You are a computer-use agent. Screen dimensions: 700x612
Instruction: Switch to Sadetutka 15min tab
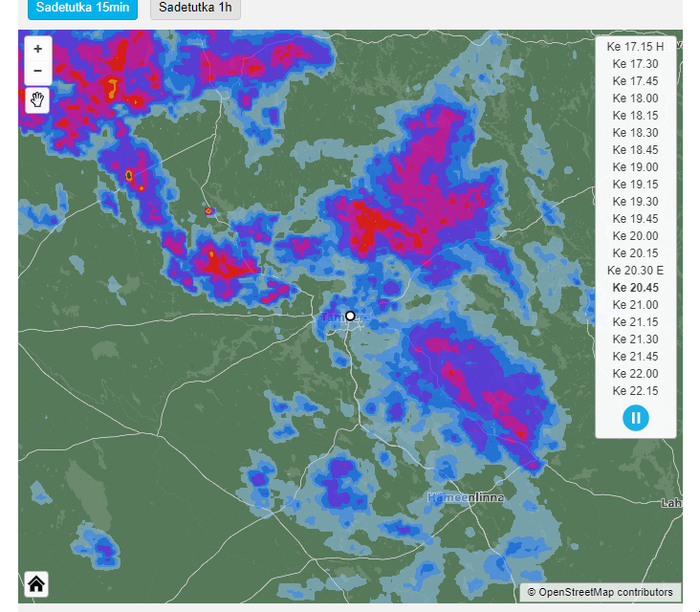click(x=82, y=8)
